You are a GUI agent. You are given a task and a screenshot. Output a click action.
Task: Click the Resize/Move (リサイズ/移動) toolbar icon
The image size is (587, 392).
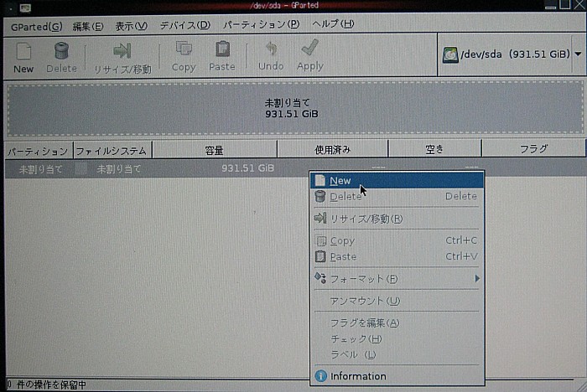click(122, 52)
